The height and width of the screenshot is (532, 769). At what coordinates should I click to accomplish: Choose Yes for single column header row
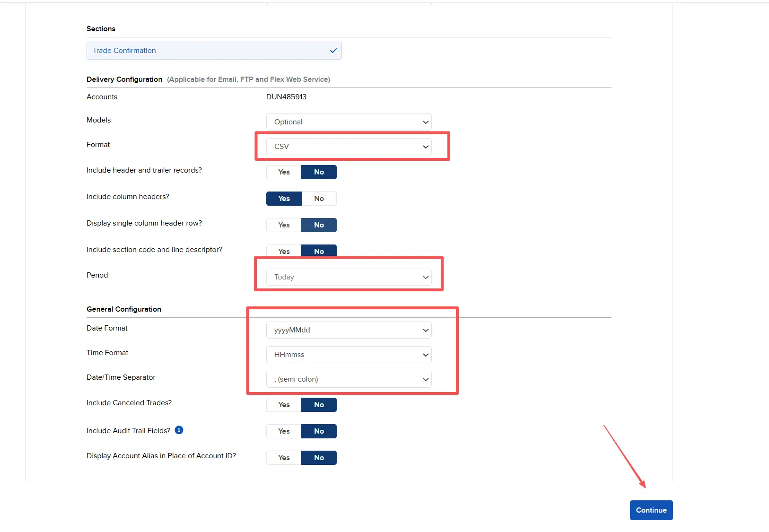tap(284, 225)
